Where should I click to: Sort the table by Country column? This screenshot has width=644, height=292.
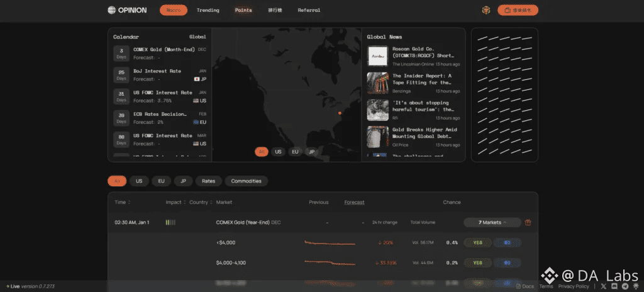coord(201,203)
